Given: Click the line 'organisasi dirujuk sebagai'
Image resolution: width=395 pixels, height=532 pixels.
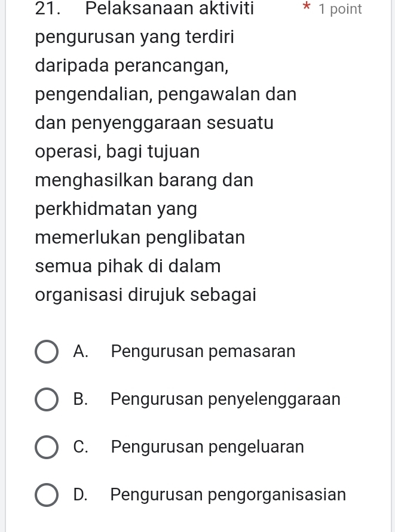Looking at the screenshot, I should 146,295.
